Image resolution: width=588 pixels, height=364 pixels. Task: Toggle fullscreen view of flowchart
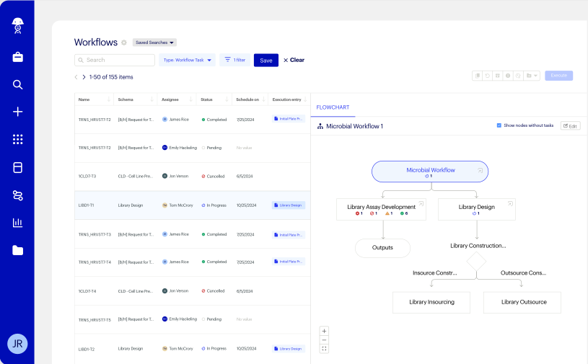[324, 348]
